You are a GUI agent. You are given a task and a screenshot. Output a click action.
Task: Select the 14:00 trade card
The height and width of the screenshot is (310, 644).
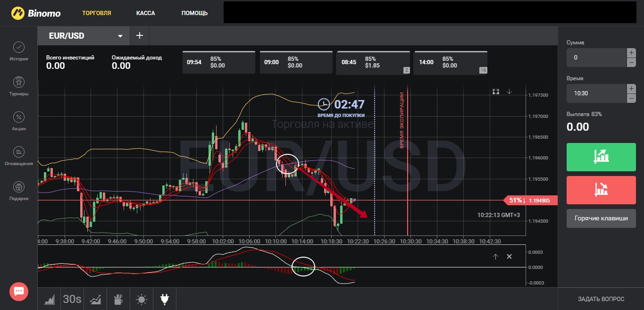point(451,62)
